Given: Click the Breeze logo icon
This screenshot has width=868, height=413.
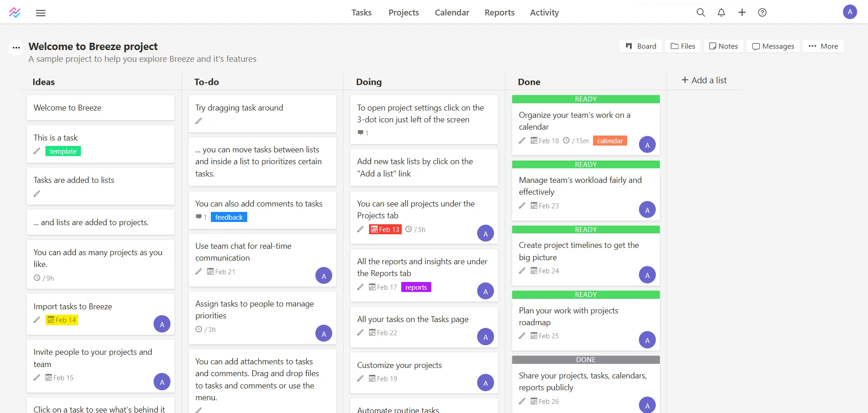Looking at the screenshot, I should click(x=15, y=12).
